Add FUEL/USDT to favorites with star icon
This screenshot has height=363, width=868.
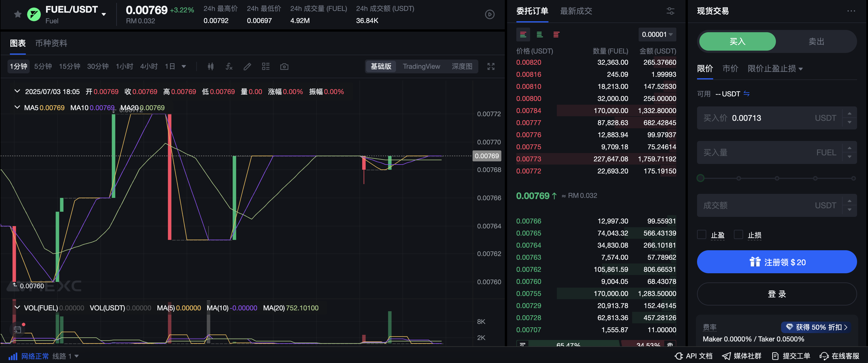[x=18, y=14]
